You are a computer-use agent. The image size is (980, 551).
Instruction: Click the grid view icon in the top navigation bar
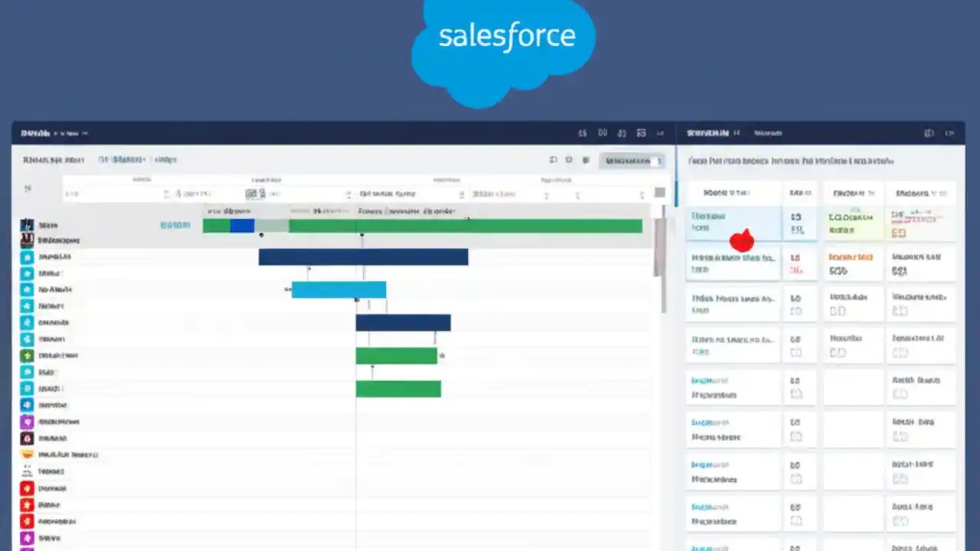point(642,133)
